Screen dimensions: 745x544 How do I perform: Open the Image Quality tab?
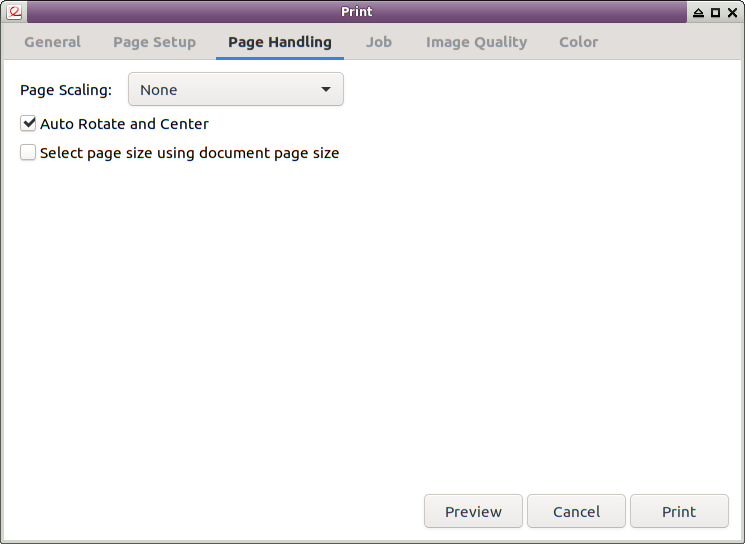[477, 42]
